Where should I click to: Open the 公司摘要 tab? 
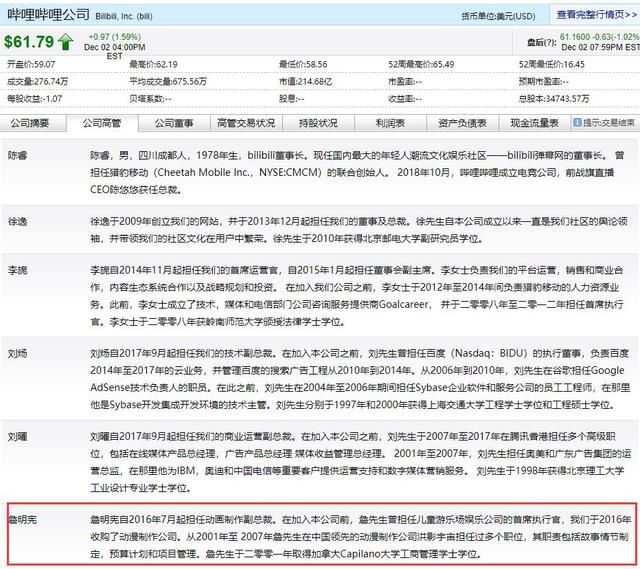coord(30,123)
